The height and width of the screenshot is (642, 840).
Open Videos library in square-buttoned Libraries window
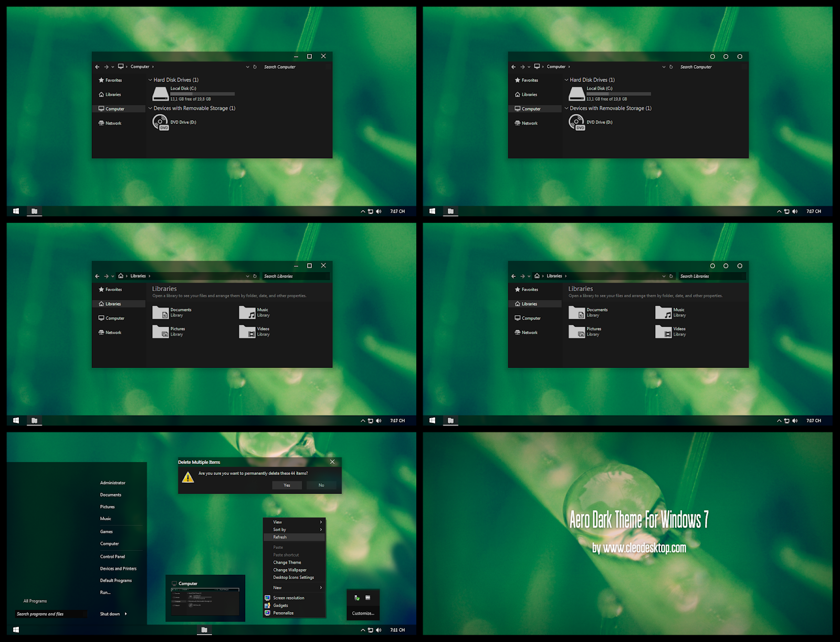[255, 332]
